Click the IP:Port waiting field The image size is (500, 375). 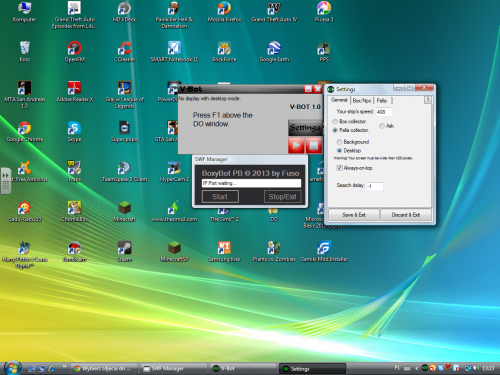pyautogui.click(x=251, y=183)
